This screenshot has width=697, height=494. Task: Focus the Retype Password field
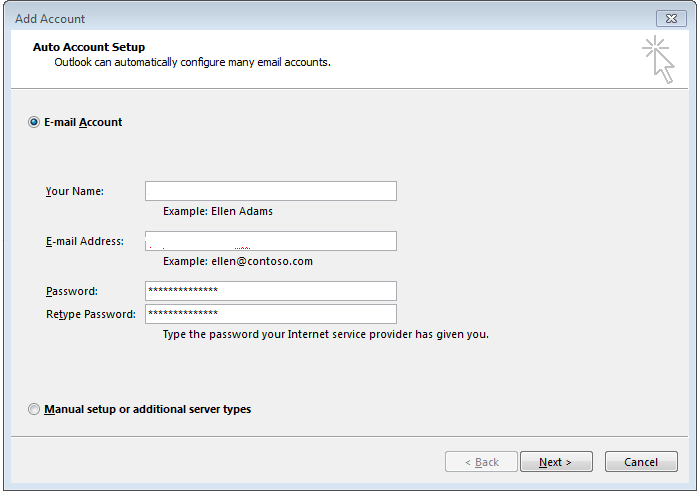(270, 314)
